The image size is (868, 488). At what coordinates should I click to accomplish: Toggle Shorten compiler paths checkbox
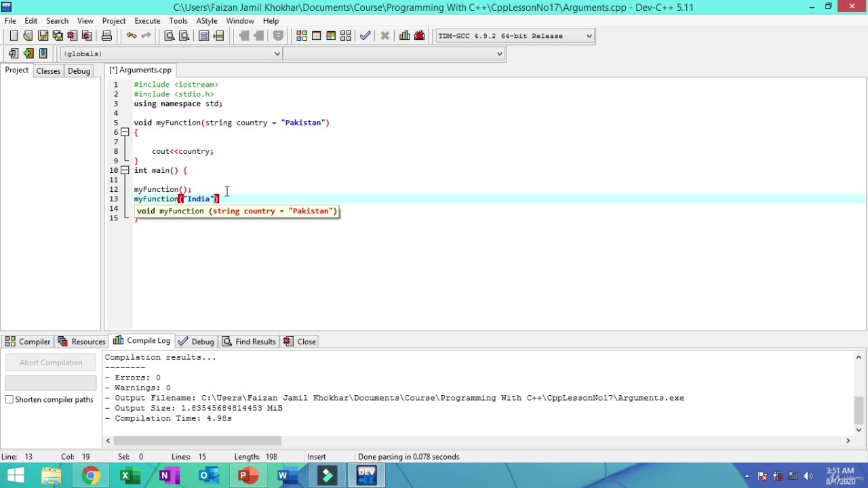pyautogui.click(x=9, y=400)
